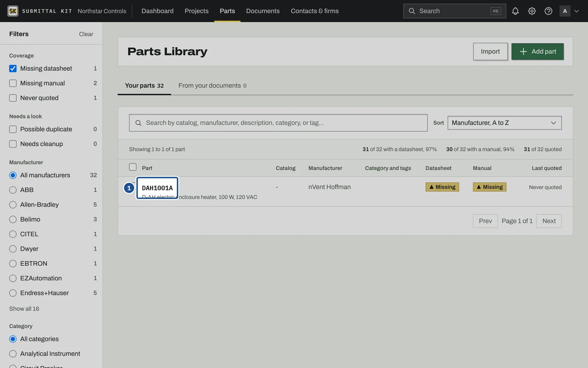Screen dimensions: 588x368
Task: Click '31 of 32 quoted' stat
Action: (x=543, y=149)
